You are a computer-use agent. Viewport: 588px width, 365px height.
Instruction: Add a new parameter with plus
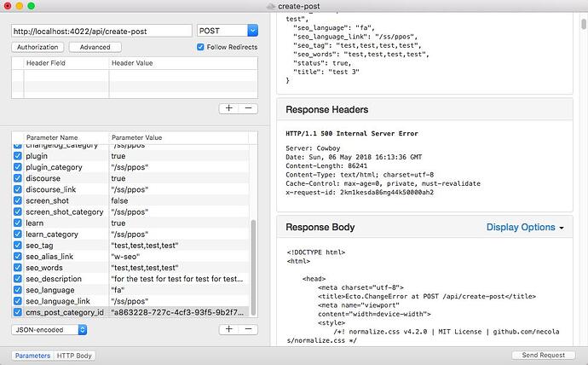(228, 329)
